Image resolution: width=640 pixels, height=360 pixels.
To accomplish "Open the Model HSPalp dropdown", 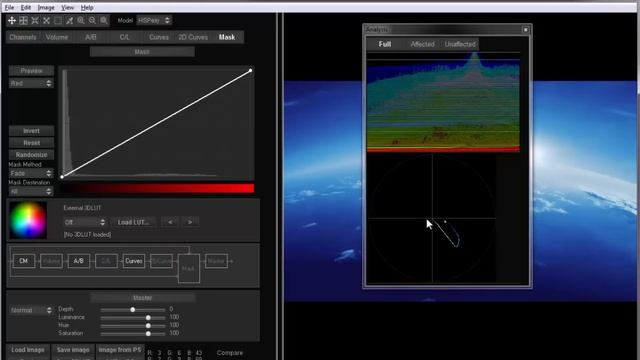I will click(x=154, y=20).
